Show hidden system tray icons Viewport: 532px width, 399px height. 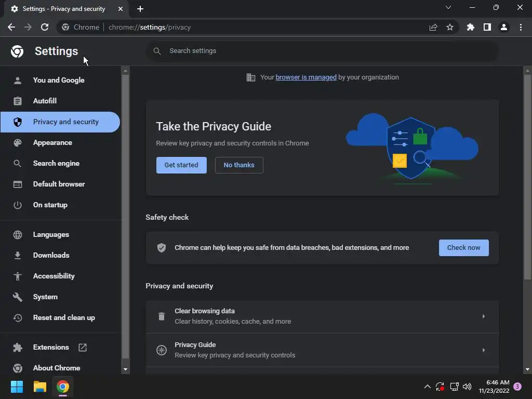428,387
